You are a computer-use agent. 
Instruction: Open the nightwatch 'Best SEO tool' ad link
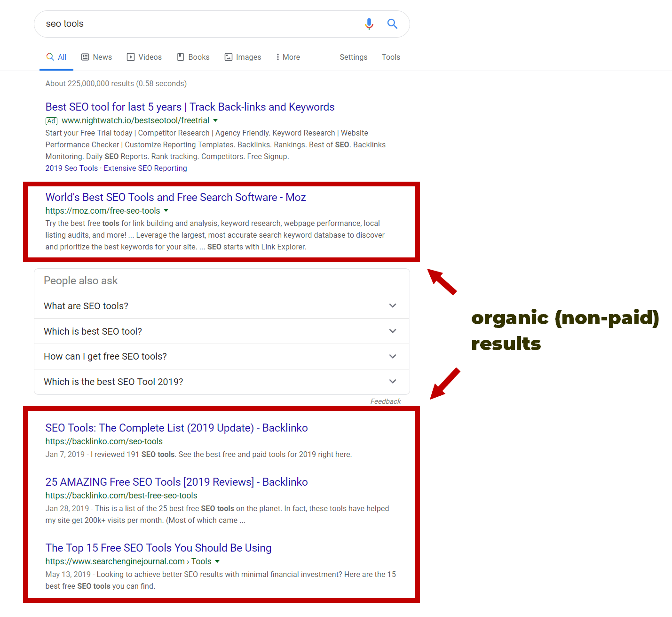pyautogui.click(x=190, y=107)
